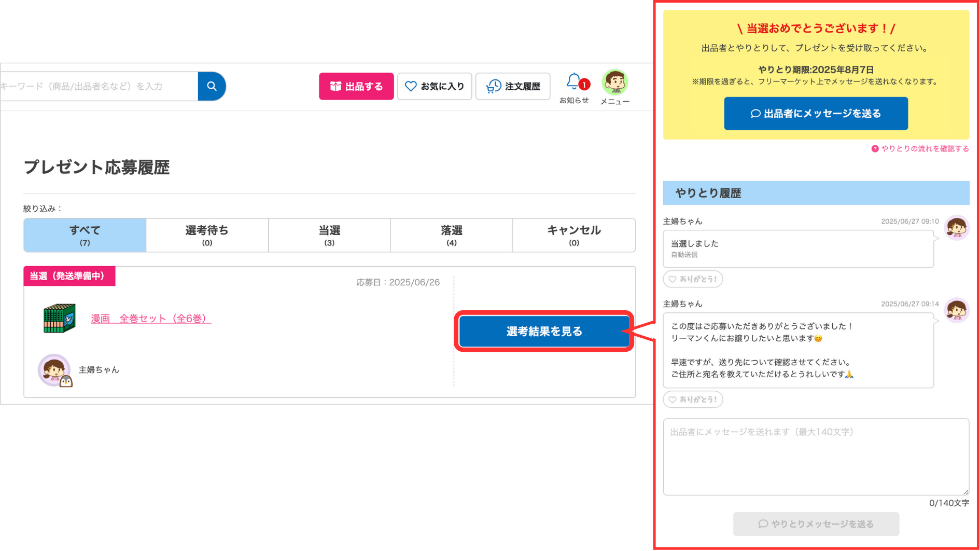Click the speech bubble icon in message button
Viewport: 980px width, 551px height.
click(755, 113)
